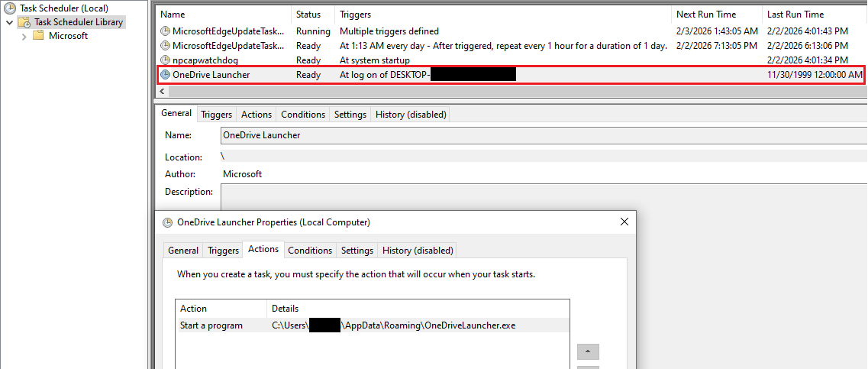This screenshot has width=868, height=369.
Task: Click the running MicrosoftEdgeUpdateTask clock icon
Action: [166, 31]
